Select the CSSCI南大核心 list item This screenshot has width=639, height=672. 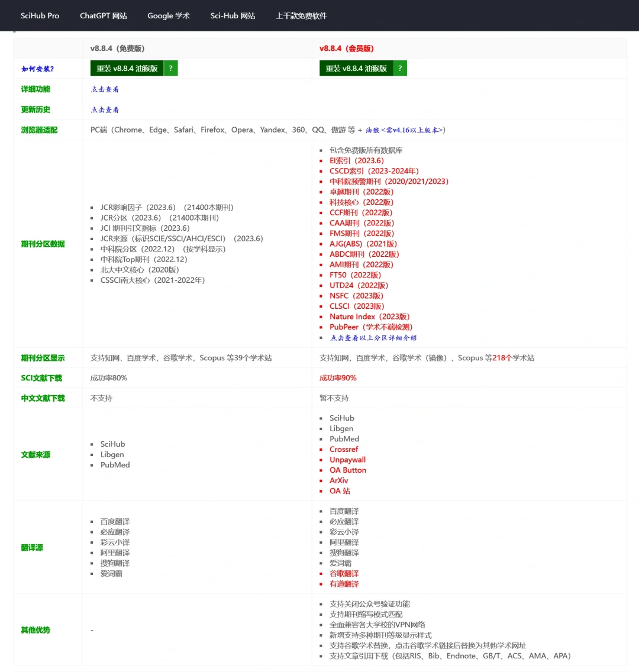click(153, 280)
